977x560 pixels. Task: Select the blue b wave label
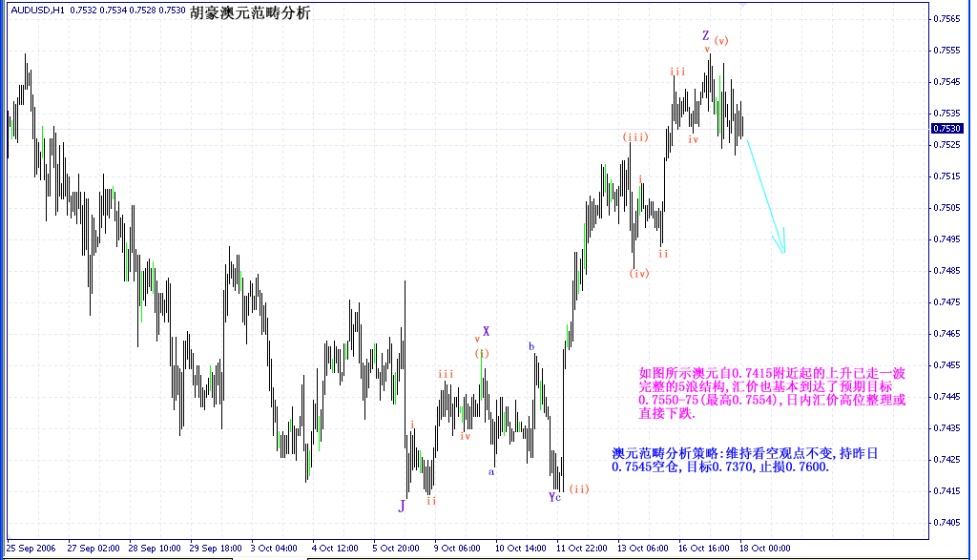(x=531, y=346)
